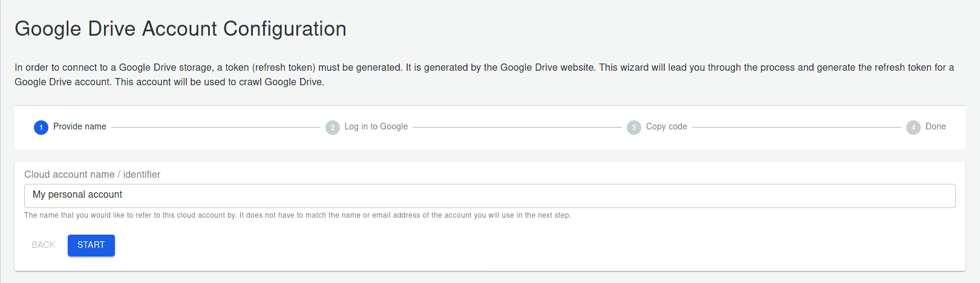Jump to the "Copy code" step label
This screenshot has width=980, height=283.
pos(666,126)
